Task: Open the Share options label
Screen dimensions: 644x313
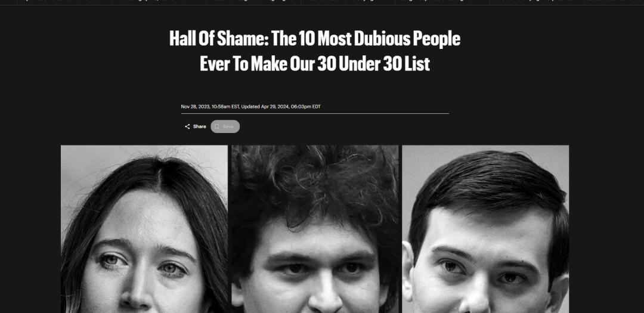Action: pyautogui.click(x=200, y=126)
